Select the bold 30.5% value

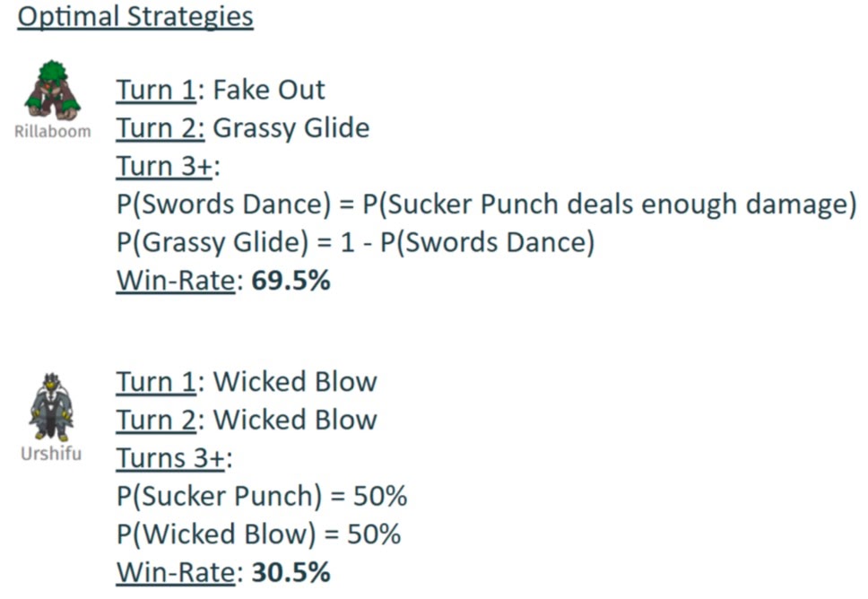point(291,572)
